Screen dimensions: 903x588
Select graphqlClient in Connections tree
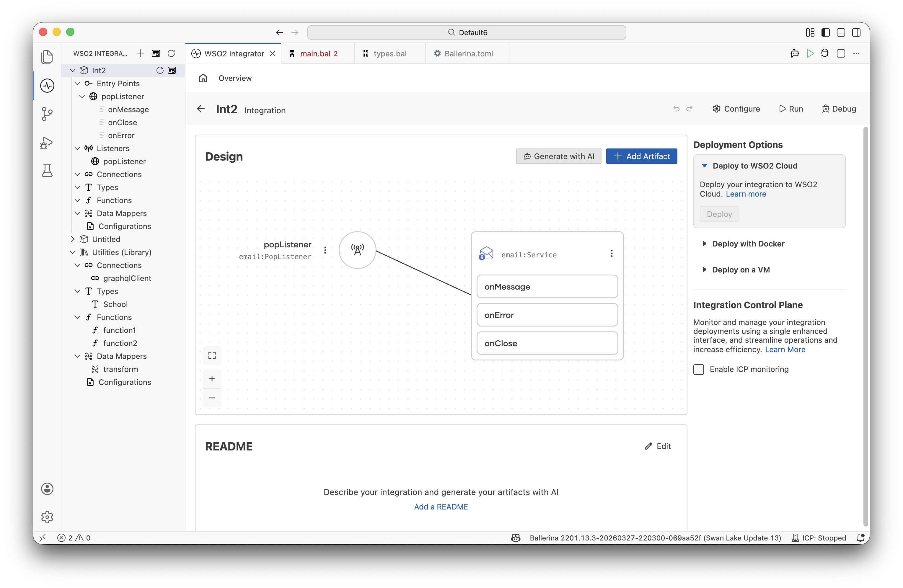(x=127, y=278)
